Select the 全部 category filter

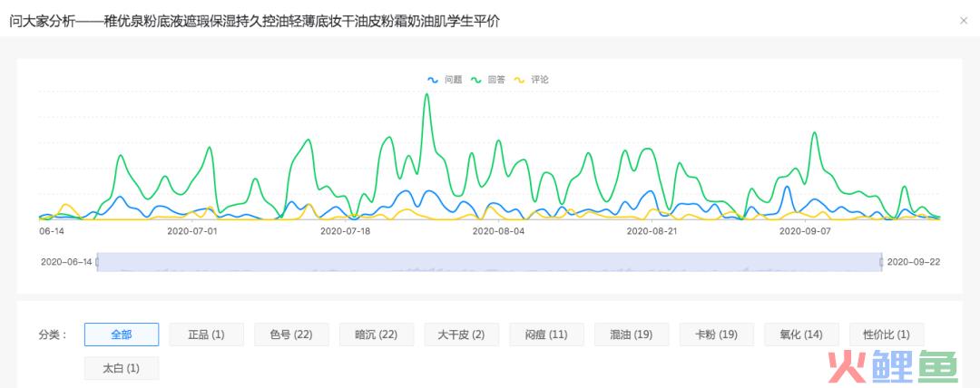(122, 335)
